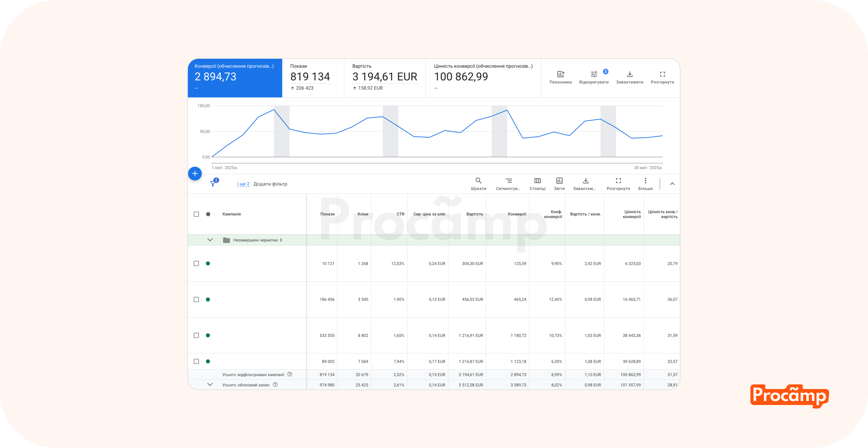The image size is (868, 448).
Task: Click the 'і ще 2' filters link
Action: click(x=243, y=184)
